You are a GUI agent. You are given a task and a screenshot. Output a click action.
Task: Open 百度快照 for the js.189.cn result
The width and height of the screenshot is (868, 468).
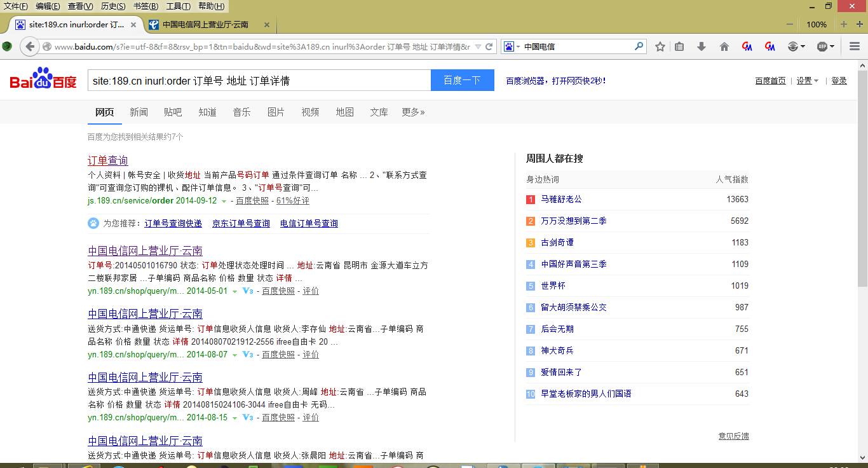(252, 201)
